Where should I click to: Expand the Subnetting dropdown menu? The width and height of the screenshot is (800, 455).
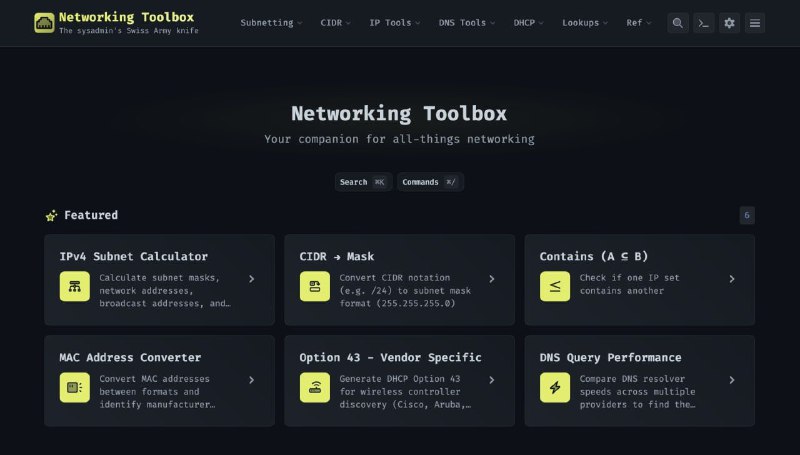(272, 23)
